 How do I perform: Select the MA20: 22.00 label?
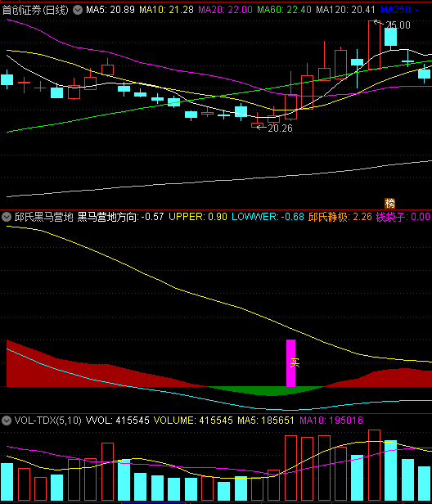(x=225, y=10)
